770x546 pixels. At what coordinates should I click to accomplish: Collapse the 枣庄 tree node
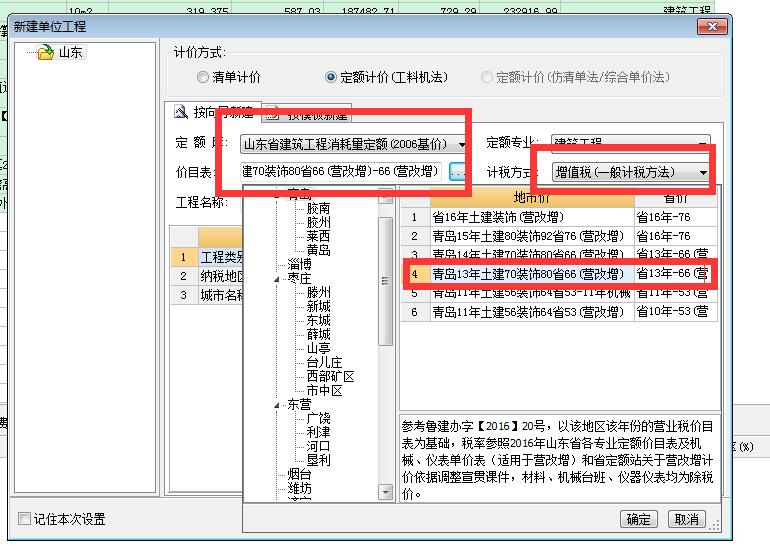(277, 279)
